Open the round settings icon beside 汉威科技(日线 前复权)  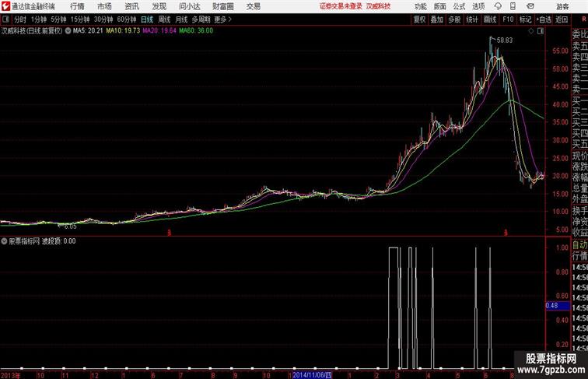click(68, 31)
